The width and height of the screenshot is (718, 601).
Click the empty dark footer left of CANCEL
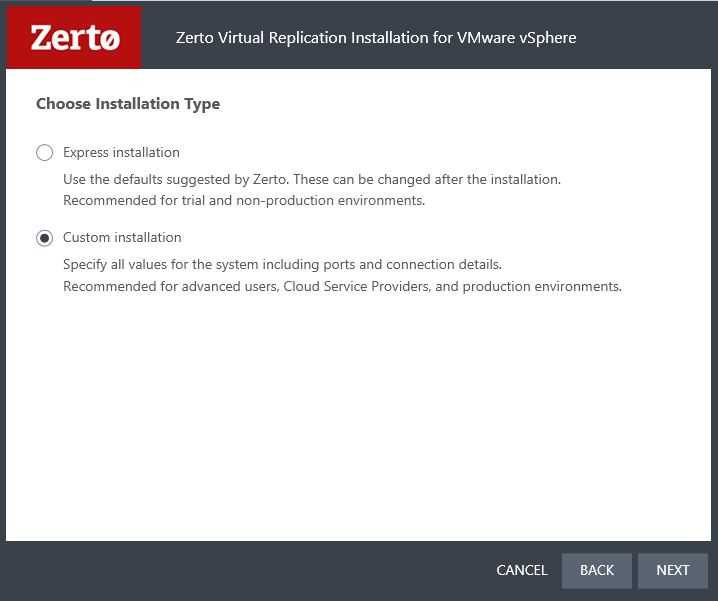click(x=247, y=570)
